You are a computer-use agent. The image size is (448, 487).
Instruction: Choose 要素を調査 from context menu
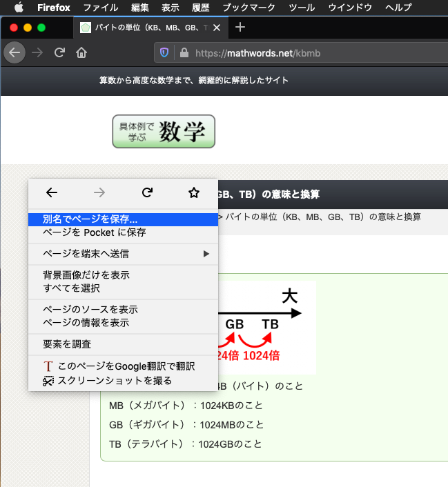pos(67,344)
